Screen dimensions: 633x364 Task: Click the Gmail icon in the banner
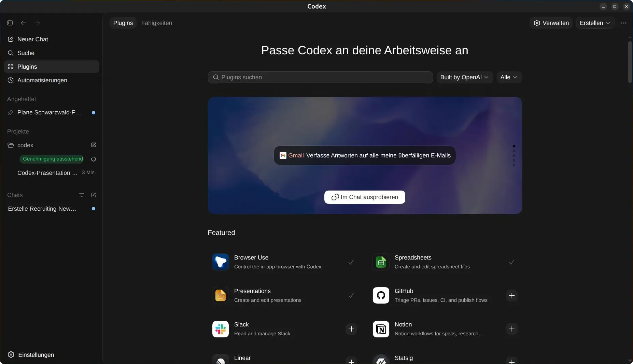[x=283, y=155]
